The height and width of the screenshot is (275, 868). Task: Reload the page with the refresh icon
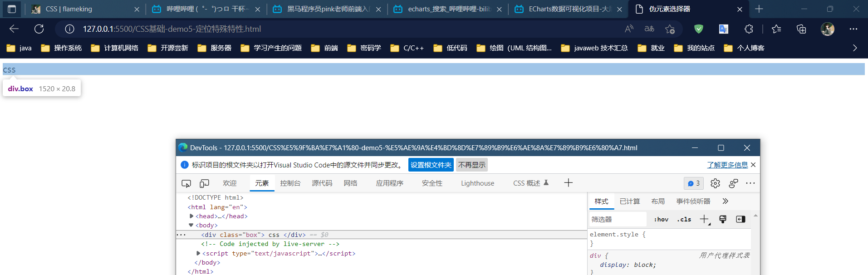(x=39, y=29)
